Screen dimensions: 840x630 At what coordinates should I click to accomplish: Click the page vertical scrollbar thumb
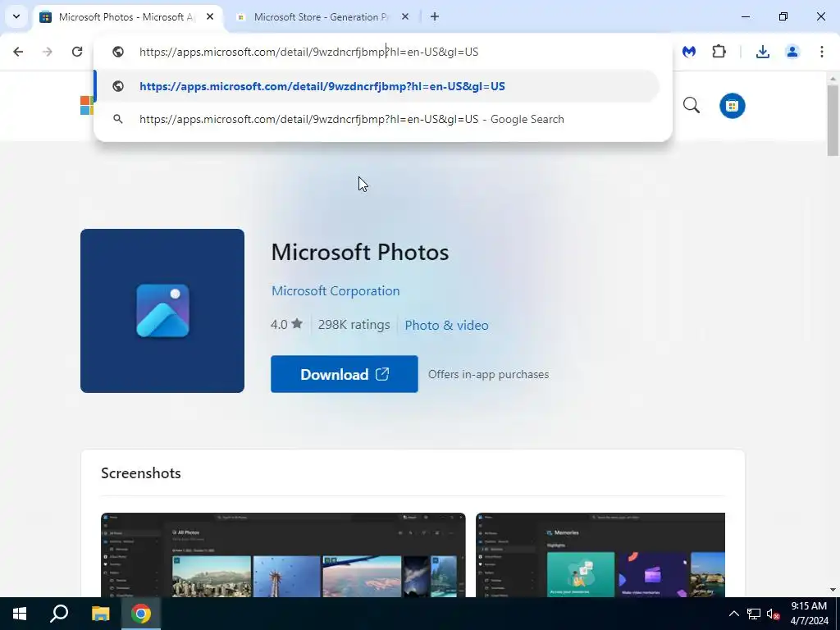[833, 121]
